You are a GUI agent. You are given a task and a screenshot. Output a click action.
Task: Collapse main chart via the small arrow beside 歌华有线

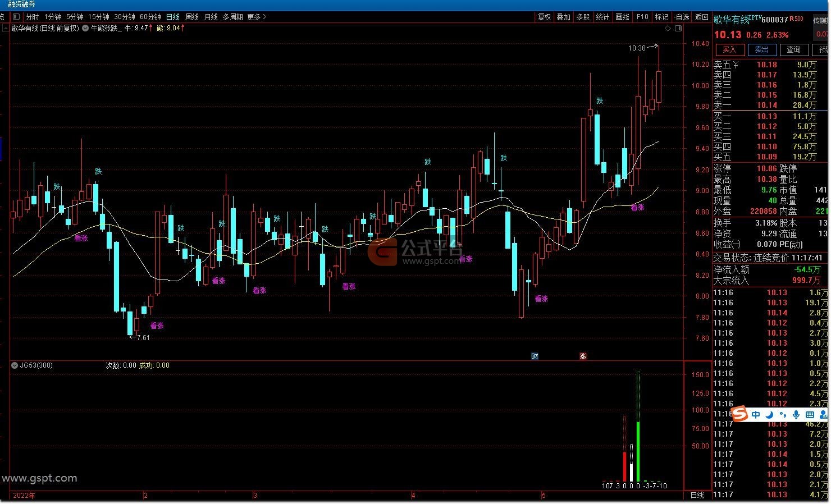pyautogui.click(x=6, y=28)
